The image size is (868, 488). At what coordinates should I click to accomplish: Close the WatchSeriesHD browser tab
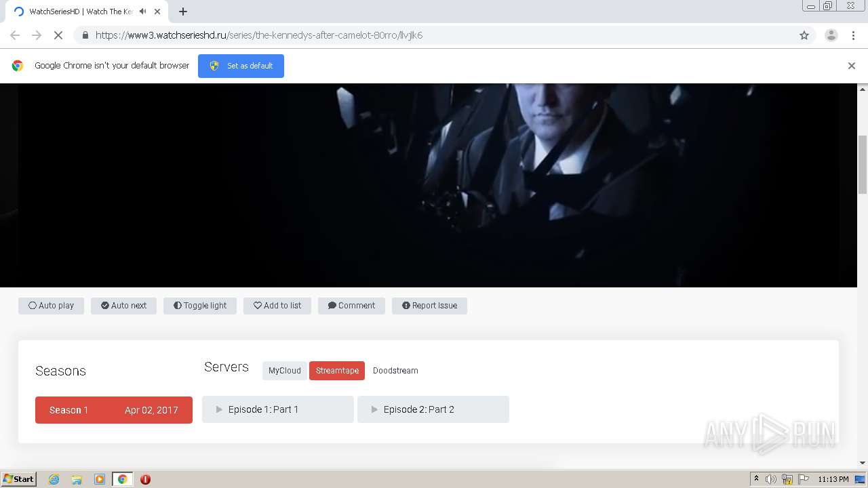[157, 12]
